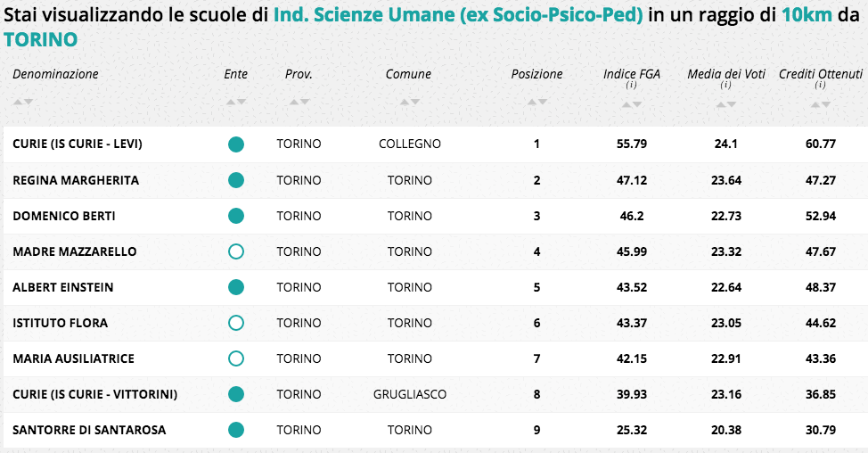Click the info icon under Indice FGA
This screenshot has width=868, height=453.
pos(631,86)
